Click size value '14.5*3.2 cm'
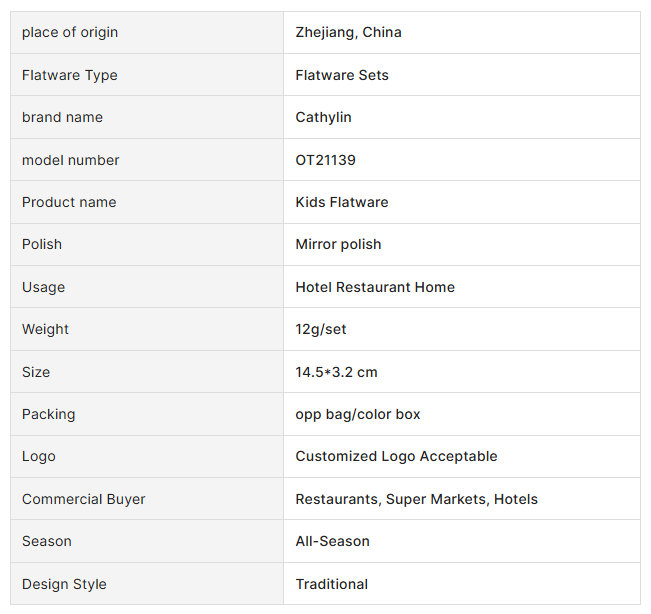Screen dimensions: 651x614 [336, 372]
